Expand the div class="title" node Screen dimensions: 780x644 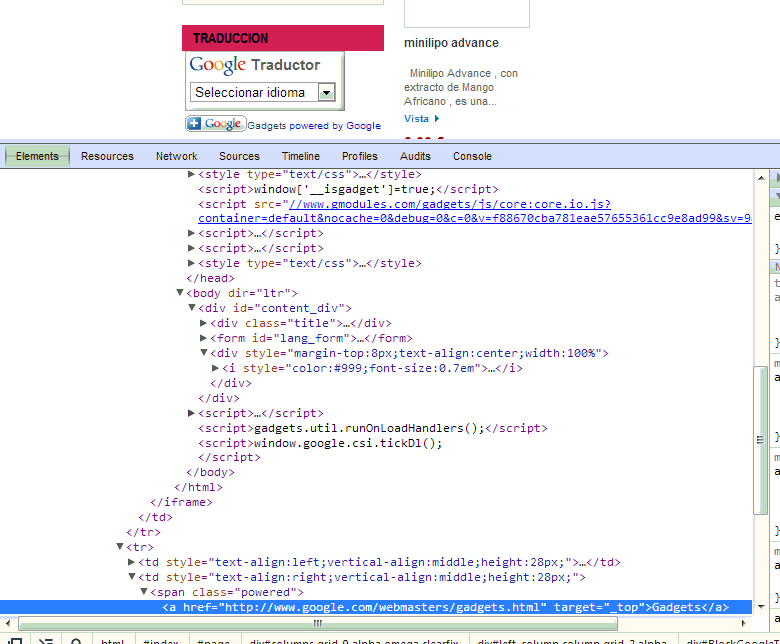[x=203, y=323]
